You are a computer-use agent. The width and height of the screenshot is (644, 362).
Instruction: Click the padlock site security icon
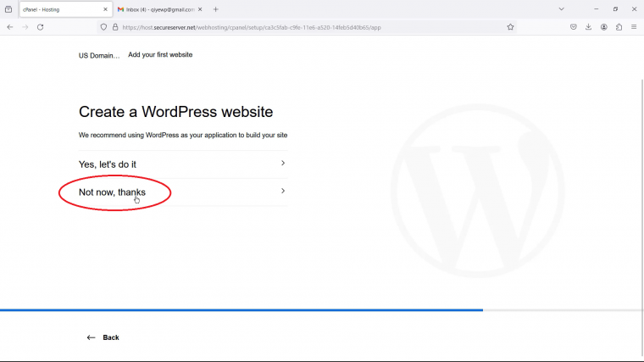point(115,27)
